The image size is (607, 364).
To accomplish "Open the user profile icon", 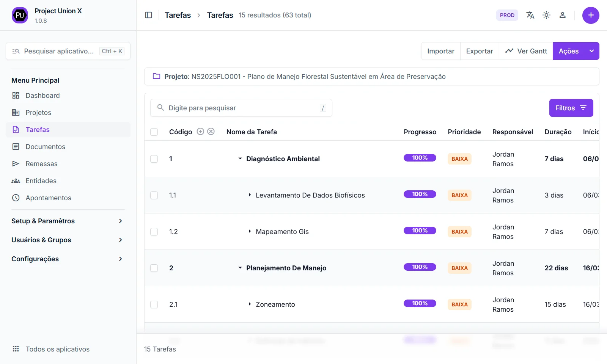I will pos(563,15).
